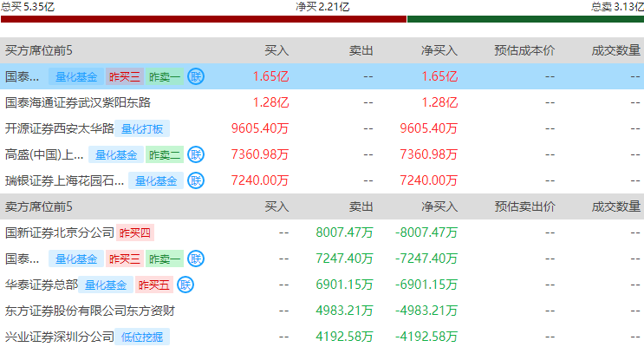Click the 昨卖二 tag in the 高盛(中国) row

[165, 155]
